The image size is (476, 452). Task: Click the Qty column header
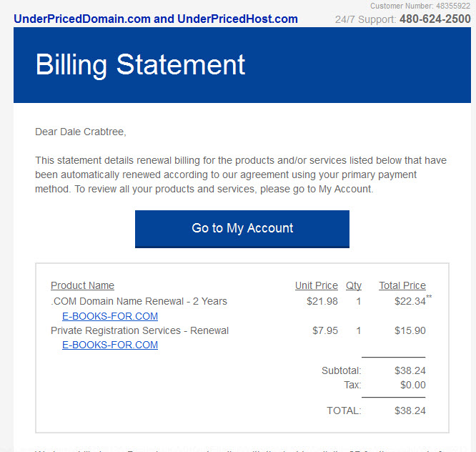[x=354, y=285]
